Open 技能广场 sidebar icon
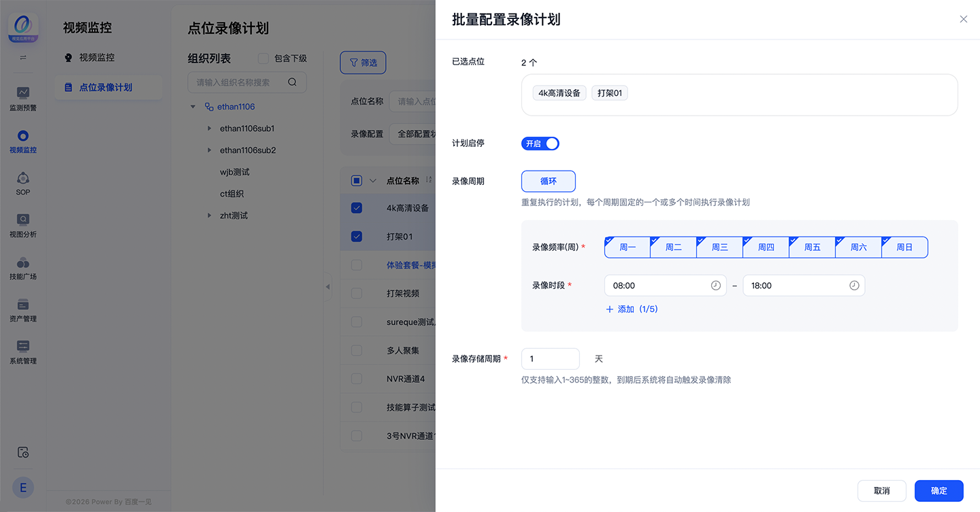Image resolution: width=980 pixels, height=512 pixels. coord(23,267)
